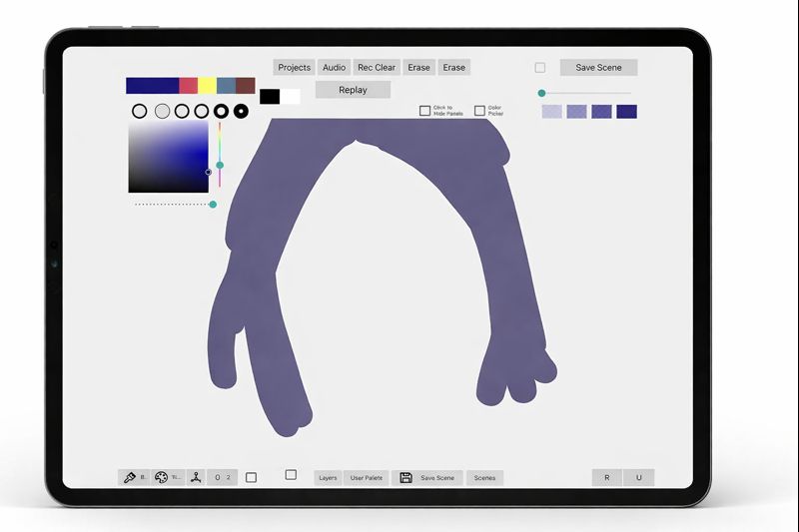
Task: Choose the white square swatch
Action: pyautogui.click(x=291, y=97)
